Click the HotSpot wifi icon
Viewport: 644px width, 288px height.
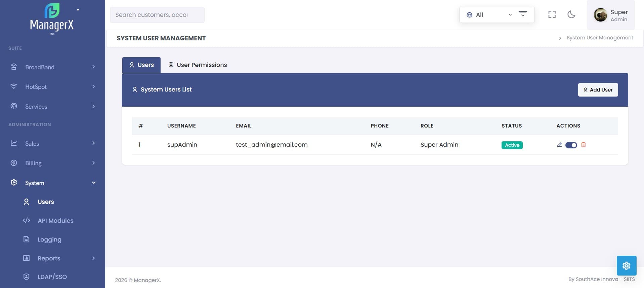[14, 86]
